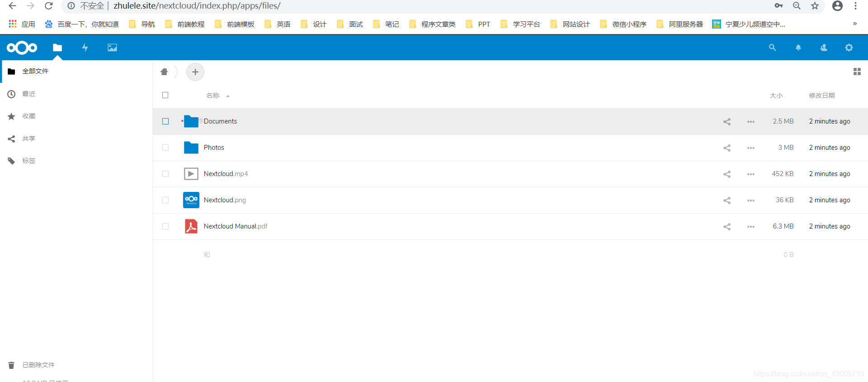Share Nextcloud Manual.pdf file
The height and width of the screenshot is (382, 868).
tap(727, 227)
